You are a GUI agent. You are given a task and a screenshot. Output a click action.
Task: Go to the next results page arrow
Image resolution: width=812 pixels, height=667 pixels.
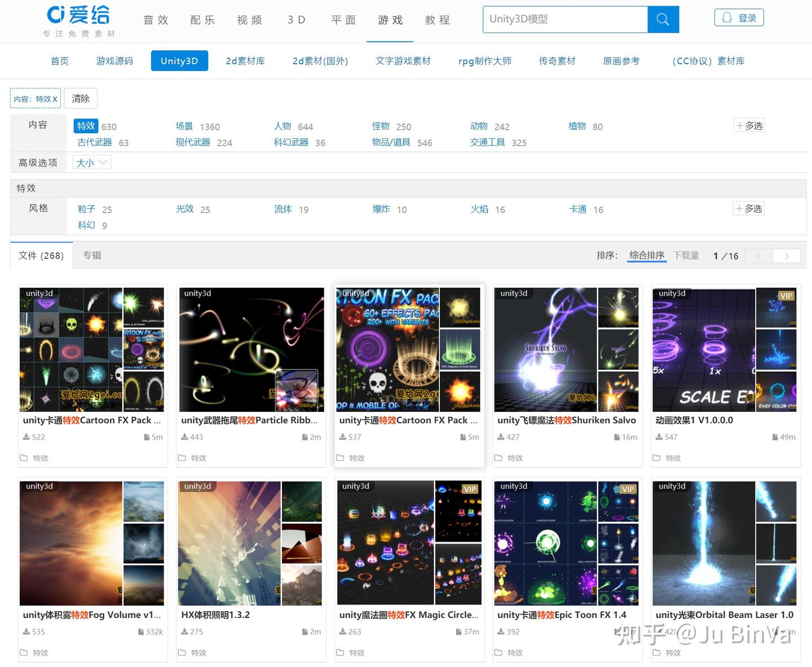click(786, 256)
